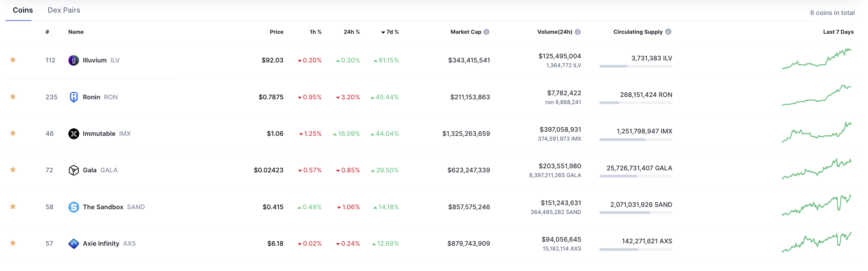
Task: Open the Illuvium ILV coin page
Action: (101, 60)
